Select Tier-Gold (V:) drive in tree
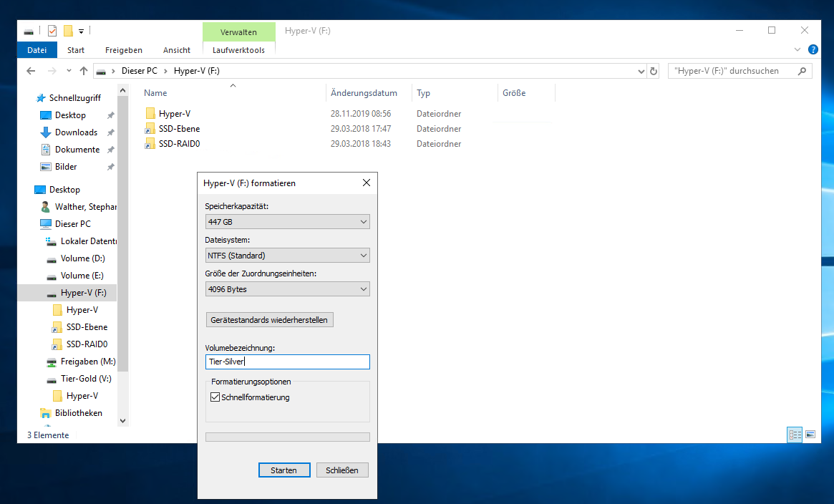Screen dimensions: 834x504 tap(86, 379)
